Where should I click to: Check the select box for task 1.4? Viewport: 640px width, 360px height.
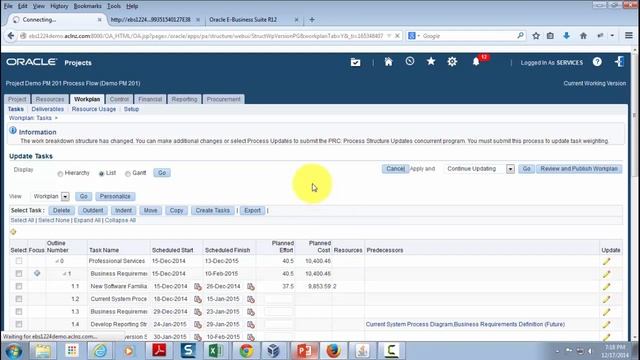[x=19, y=324]
